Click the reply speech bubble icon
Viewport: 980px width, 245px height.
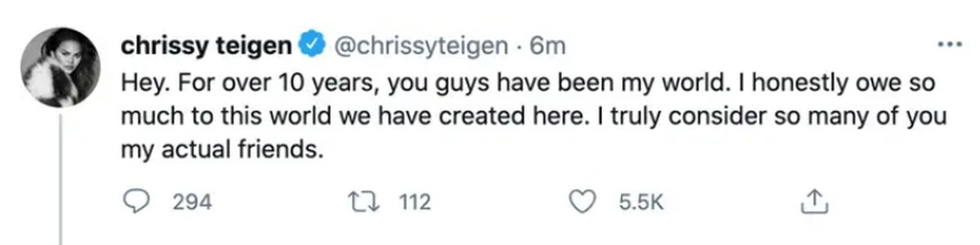[x=136, y=202]
